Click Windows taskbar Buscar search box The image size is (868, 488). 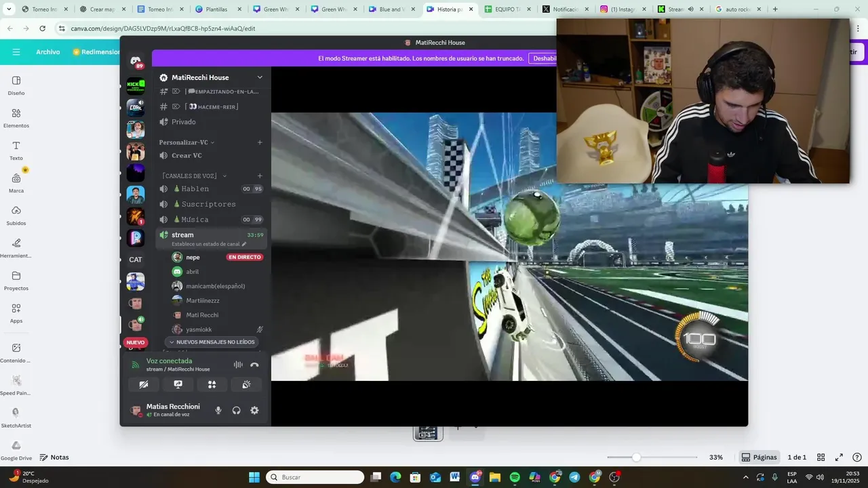pos(315,477)
